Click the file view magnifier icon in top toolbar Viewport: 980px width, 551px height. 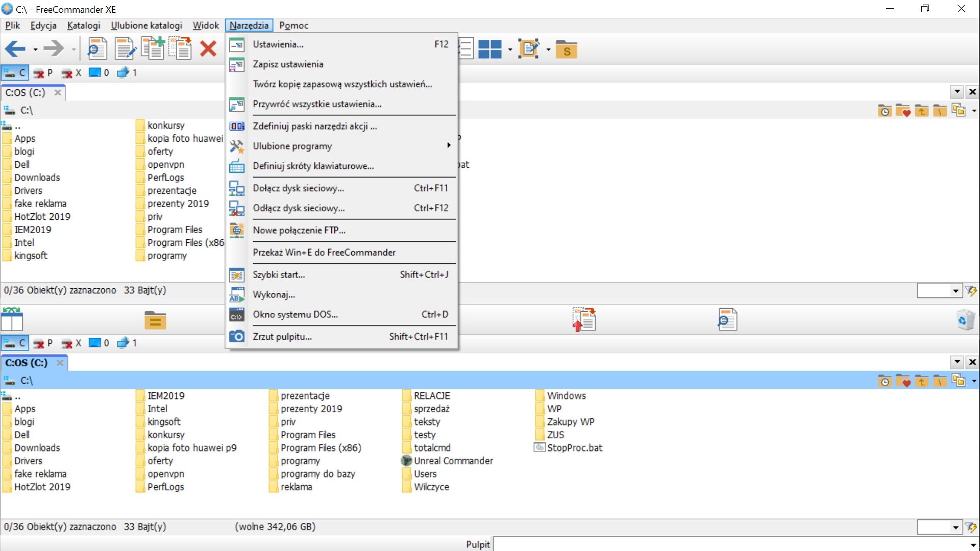click(x=96, y=49)
